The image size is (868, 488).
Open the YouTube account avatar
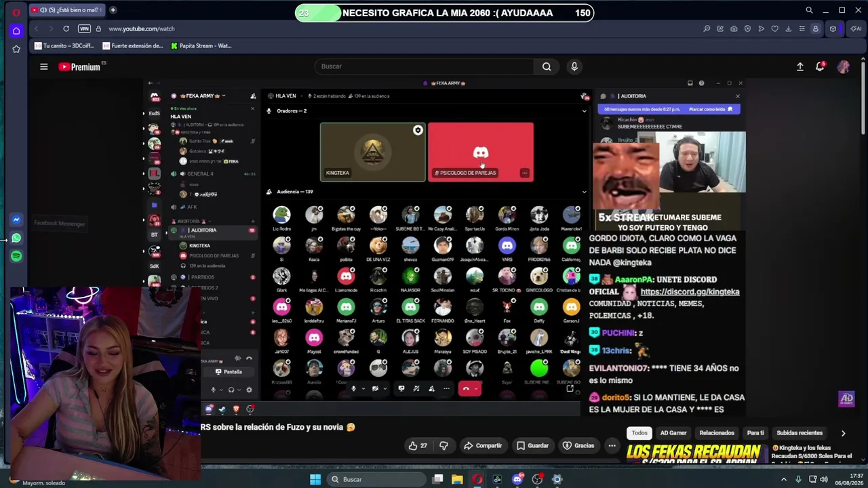coord(844,66)
